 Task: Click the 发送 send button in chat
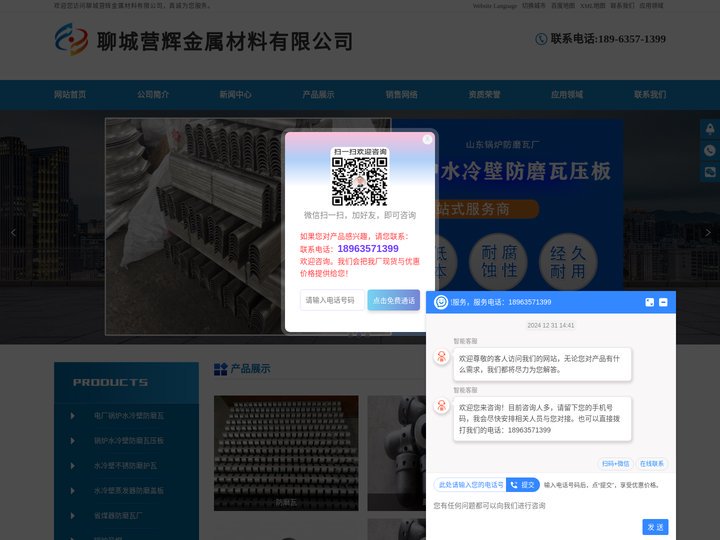(x=655, y=527)
